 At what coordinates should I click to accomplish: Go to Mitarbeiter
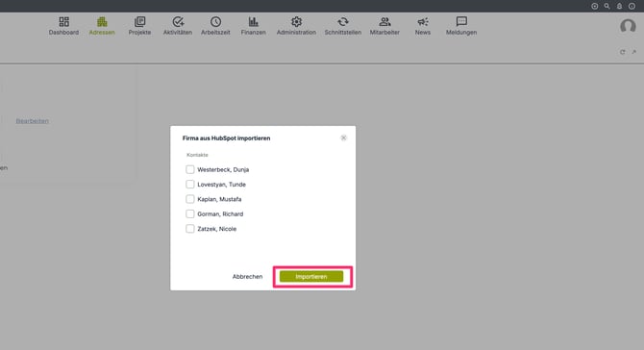click(384, 26)
